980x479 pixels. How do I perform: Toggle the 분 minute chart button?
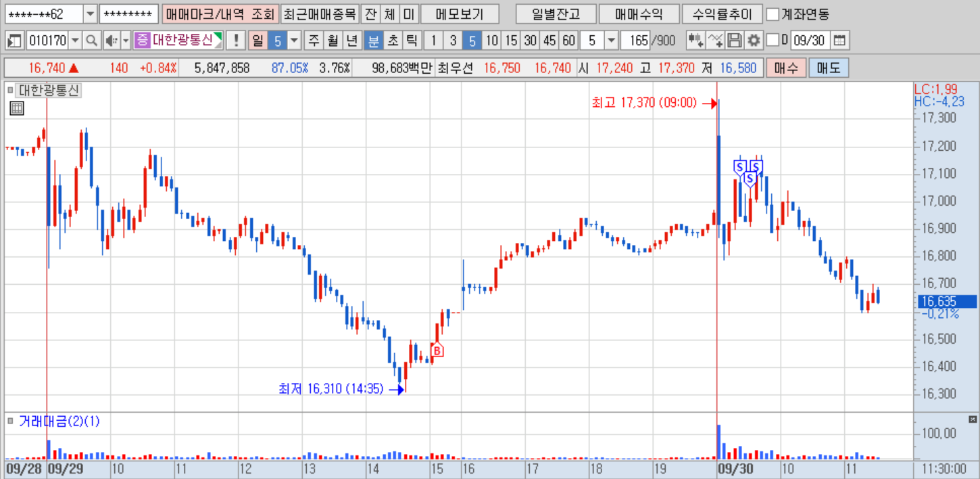(x=372, y=41)
